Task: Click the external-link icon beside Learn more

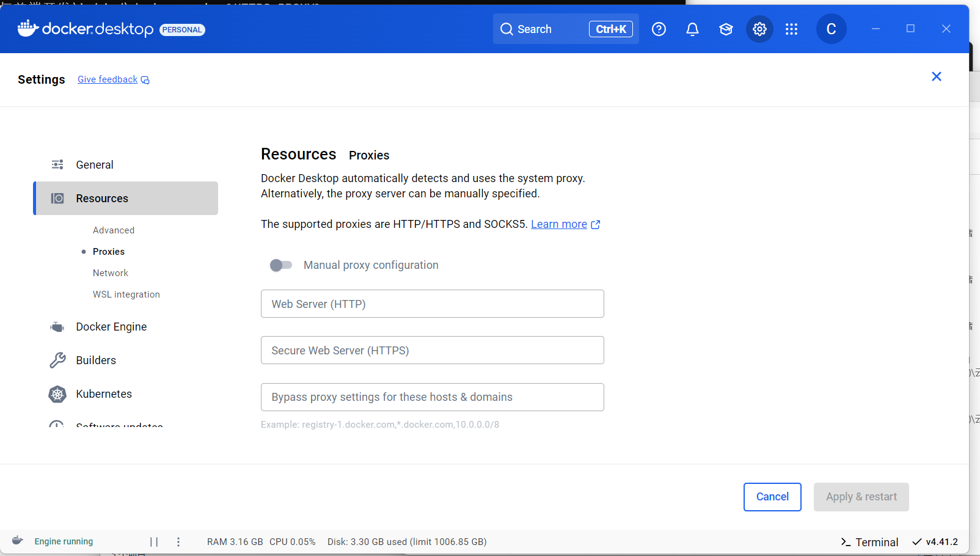Action: click(x=596, y=224)
